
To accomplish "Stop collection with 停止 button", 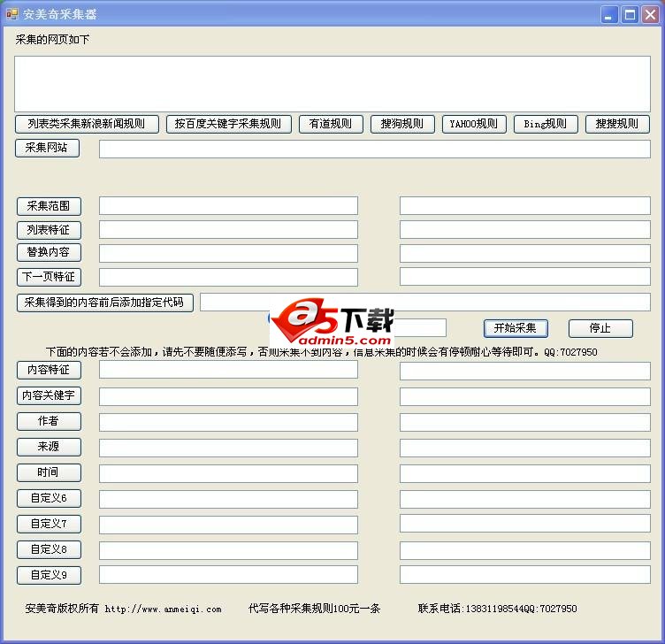I will point(600,328).
